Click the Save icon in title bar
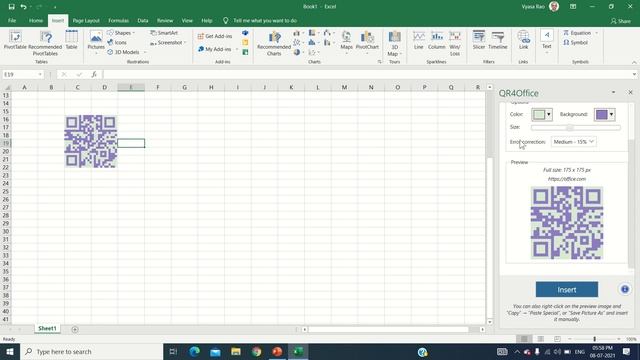 [x=11, y=7]
